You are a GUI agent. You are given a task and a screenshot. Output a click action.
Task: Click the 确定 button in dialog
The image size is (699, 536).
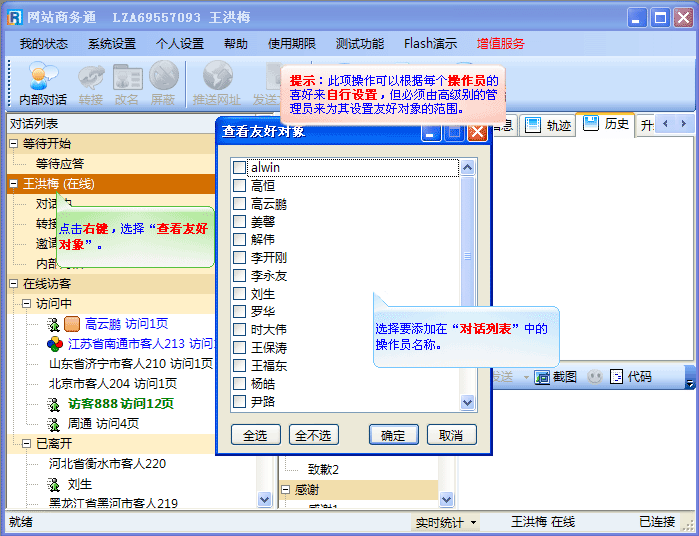pyautogui.click(x=393, y=435)
